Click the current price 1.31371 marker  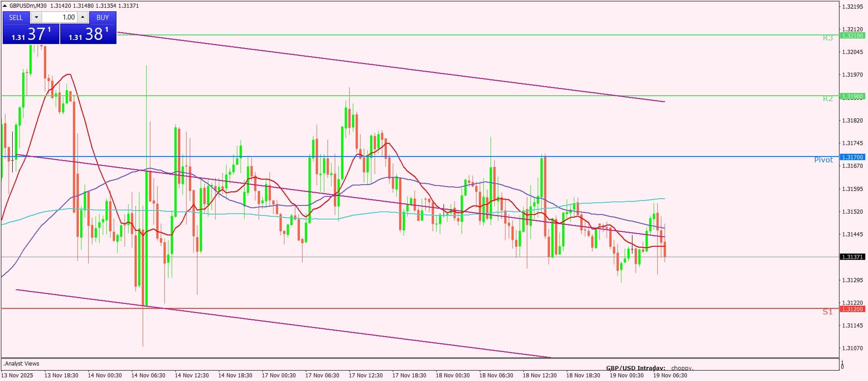[852, 257]
